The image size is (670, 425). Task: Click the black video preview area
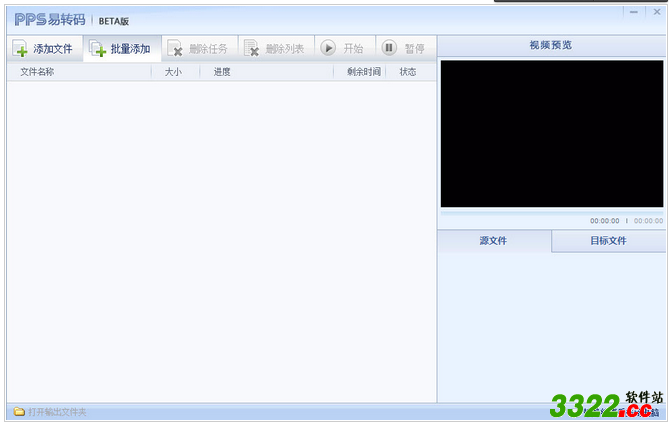pos(552,134)
